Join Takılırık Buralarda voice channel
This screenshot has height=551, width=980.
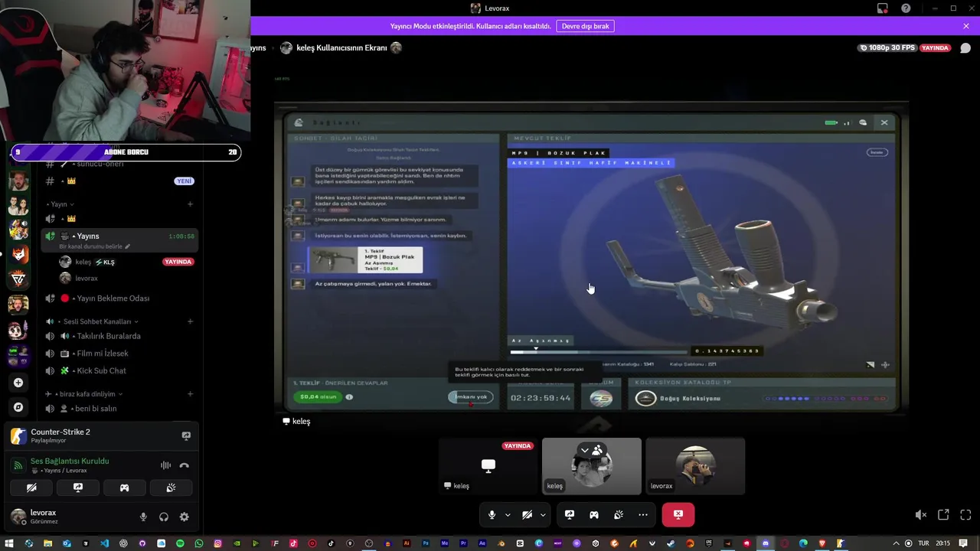click(119, 336)
